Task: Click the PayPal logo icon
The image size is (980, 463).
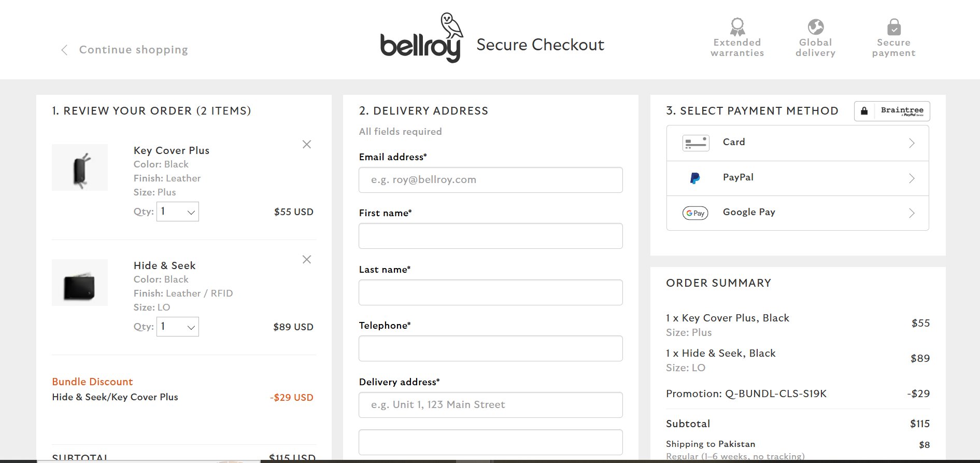Action: pos(695,178)
